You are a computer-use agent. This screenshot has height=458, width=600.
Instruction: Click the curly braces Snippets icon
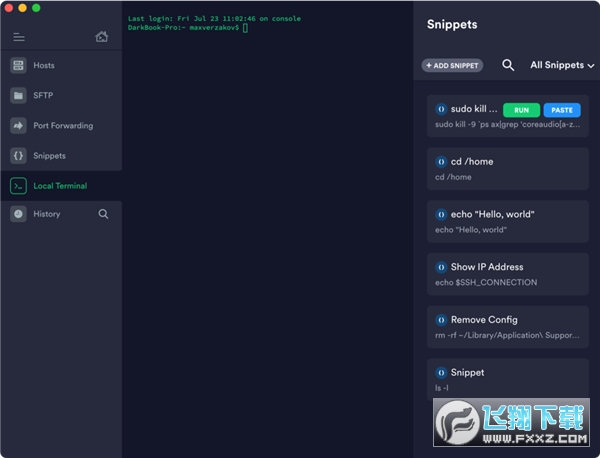[x=18, y=156]
